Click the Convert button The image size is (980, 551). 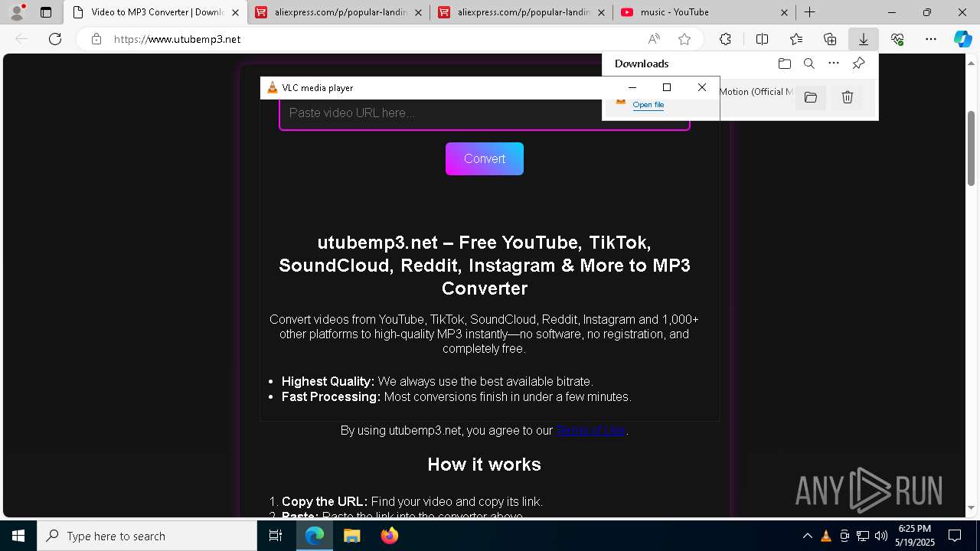click(485, 158)
